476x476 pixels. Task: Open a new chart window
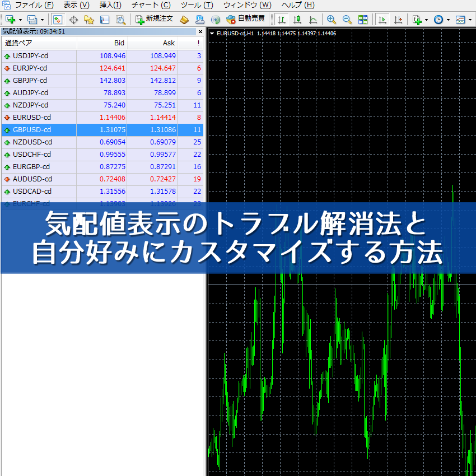[x=10, y=19]
